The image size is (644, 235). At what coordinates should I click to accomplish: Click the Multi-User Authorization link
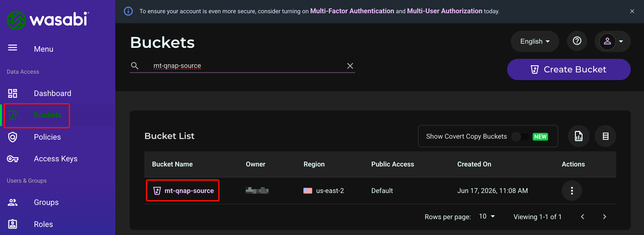coord(445,11)
